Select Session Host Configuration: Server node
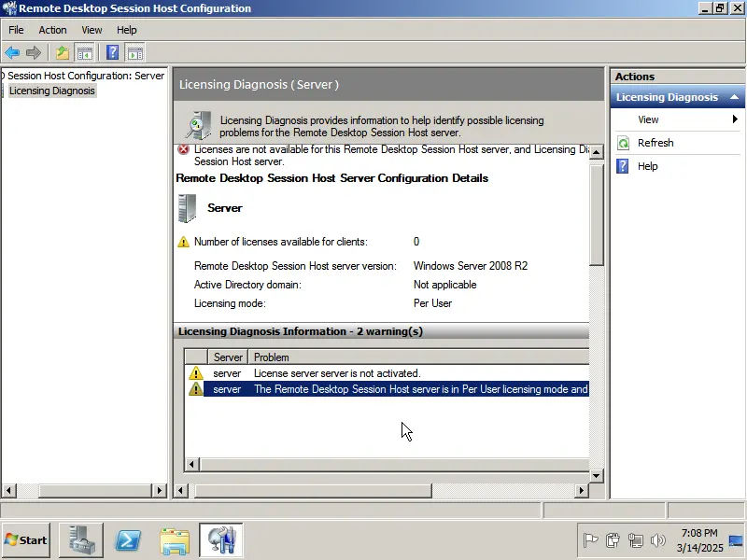The width and height of the screenshot is (747, 560). [x=86, y=76]
